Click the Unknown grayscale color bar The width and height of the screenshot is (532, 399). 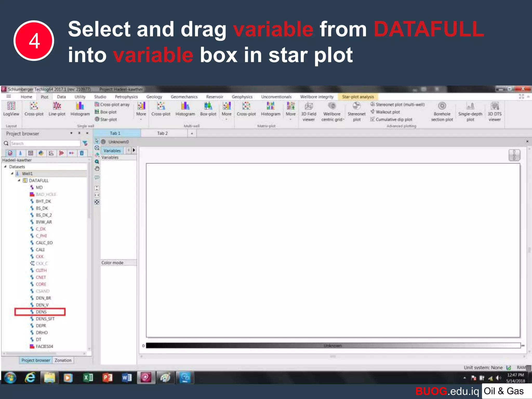[333, 345]
